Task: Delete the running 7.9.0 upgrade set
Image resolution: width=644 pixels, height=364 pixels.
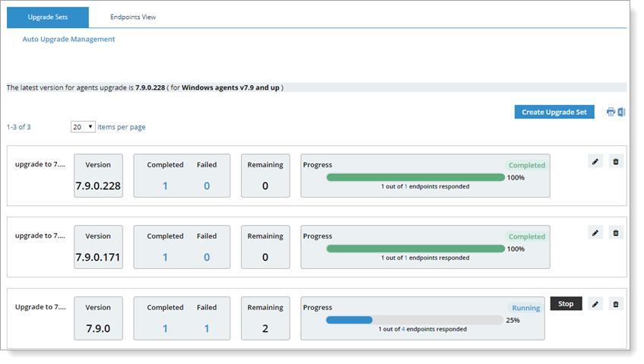Action: (x=616, y=304)
